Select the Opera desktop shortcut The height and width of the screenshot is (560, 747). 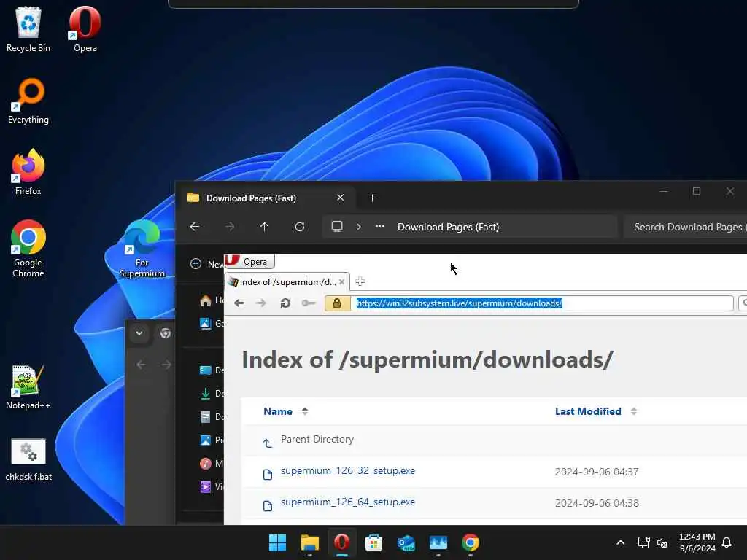85,29
